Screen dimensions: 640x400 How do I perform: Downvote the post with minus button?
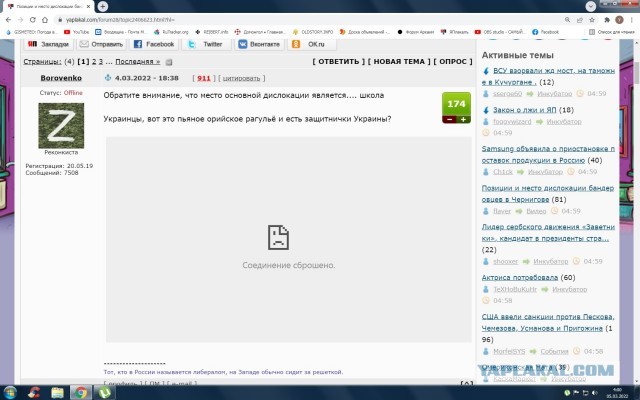449,120
